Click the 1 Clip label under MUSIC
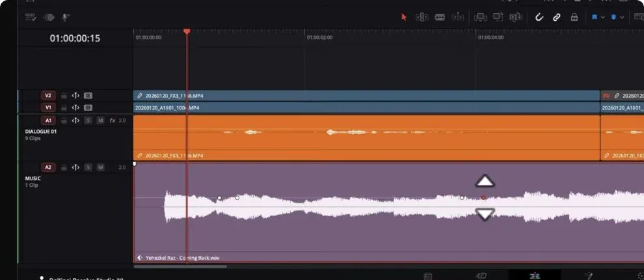This screenshot has width=644, height=280. (x=31, y=186)
